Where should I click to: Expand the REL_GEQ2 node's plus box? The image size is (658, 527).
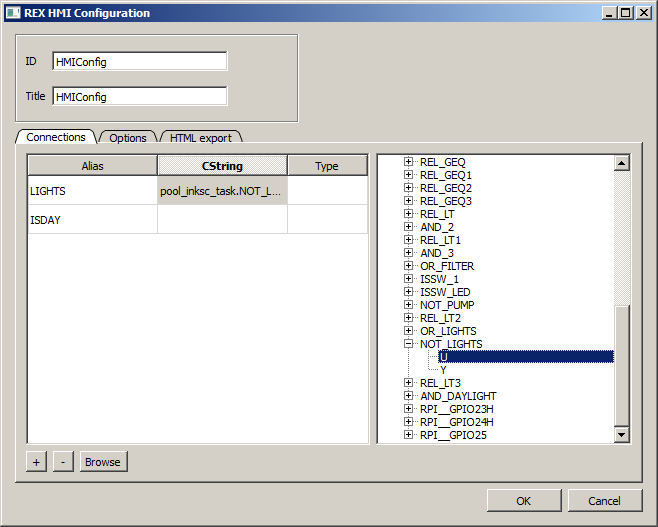tap(408, 188)
